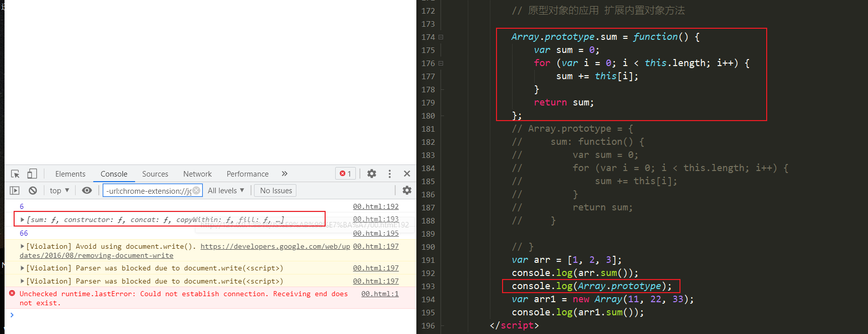Switch to the Sources tab

155,174
